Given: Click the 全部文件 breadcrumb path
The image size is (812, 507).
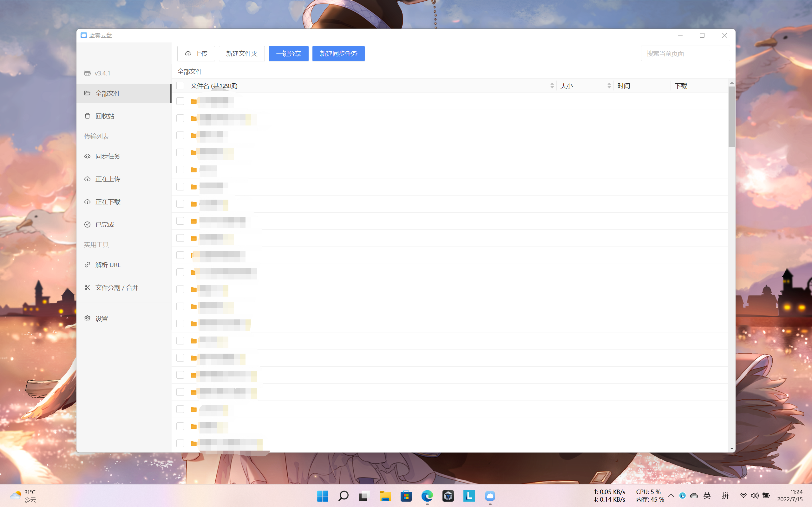Looking at the screenshot, I should 190,71.
